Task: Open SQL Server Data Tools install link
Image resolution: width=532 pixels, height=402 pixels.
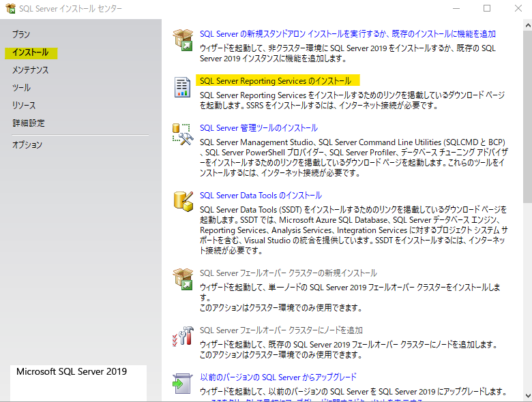Action: [x=261, y=196]
